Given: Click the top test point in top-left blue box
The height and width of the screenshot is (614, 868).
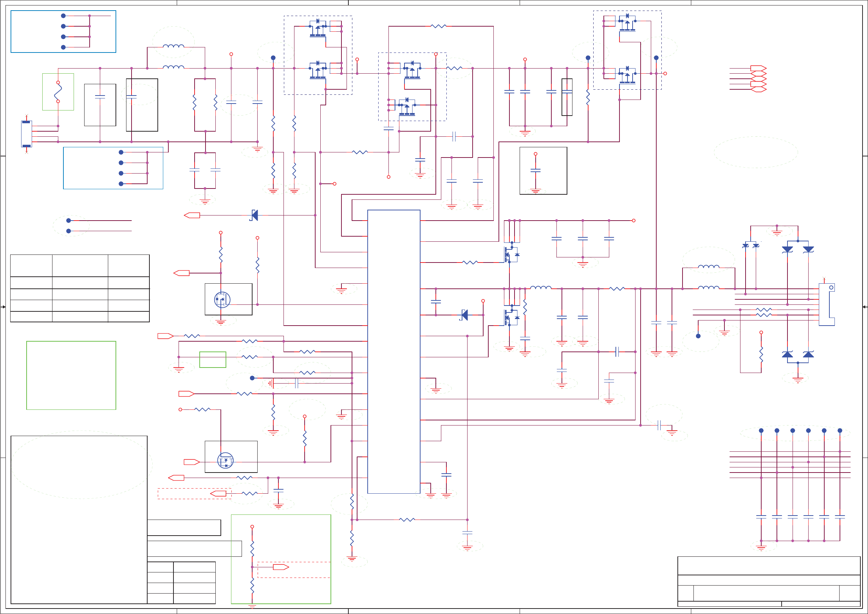Looking at the screenshot, I should [x=63, y=16].
